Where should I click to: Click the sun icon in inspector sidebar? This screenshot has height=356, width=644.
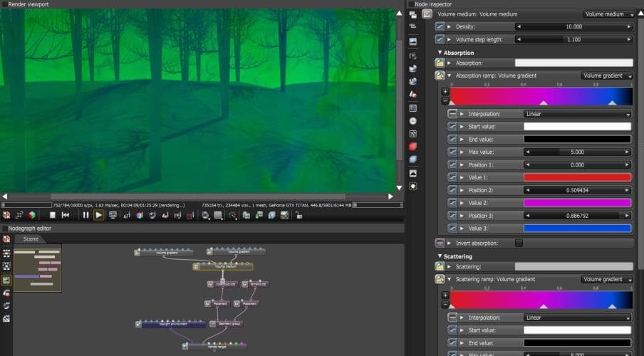pos(412,186)
